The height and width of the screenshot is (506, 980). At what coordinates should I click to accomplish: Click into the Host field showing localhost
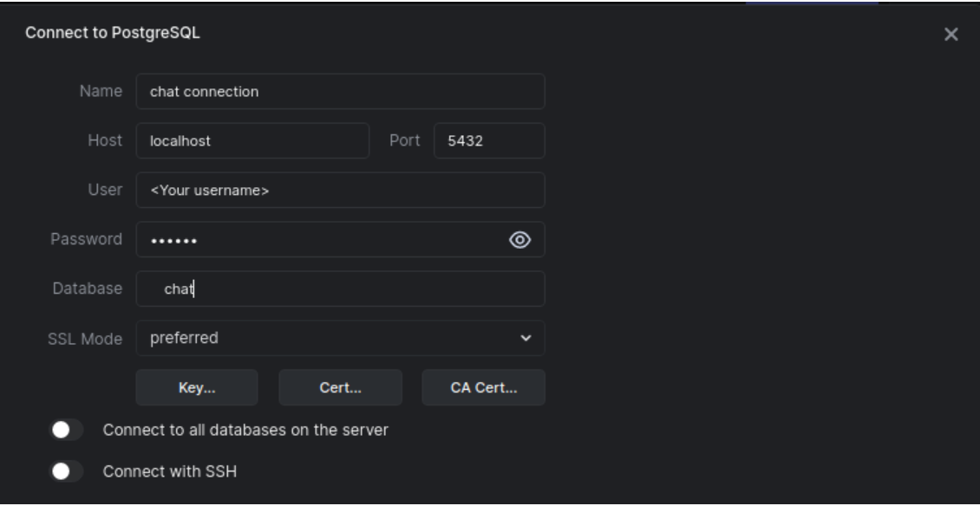pyautogui.click(x=252, y=141)
